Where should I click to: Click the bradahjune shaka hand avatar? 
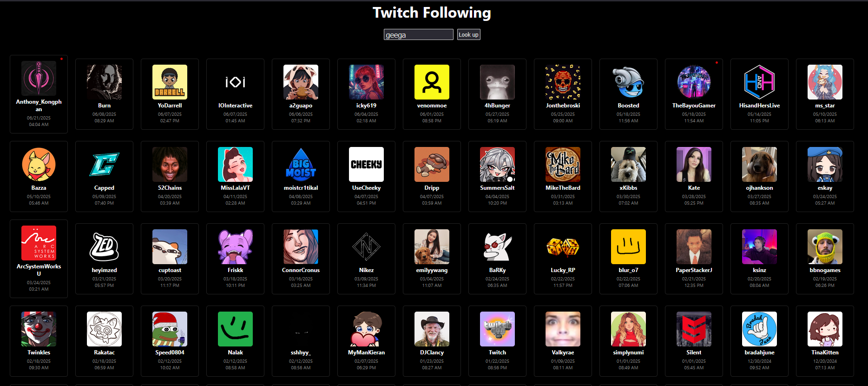759,329
